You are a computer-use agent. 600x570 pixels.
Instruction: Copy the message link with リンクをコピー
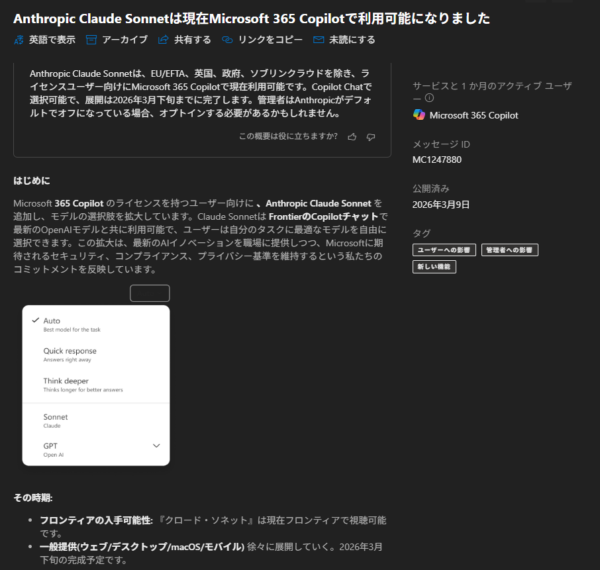(x=228, y=40)
